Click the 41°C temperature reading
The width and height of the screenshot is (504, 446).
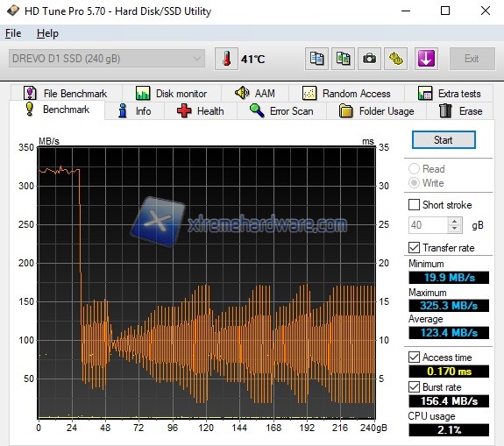(253, 59)
